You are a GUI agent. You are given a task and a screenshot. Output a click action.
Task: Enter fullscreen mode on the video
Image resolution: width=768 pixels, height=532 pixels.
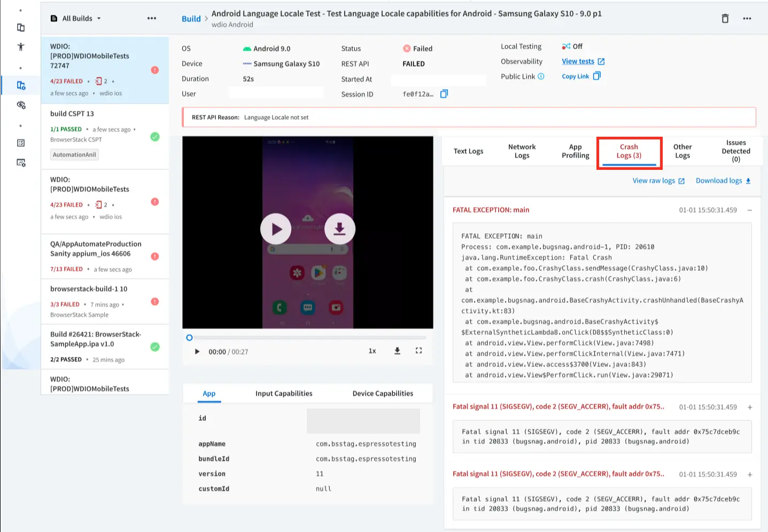coord(418,351)
